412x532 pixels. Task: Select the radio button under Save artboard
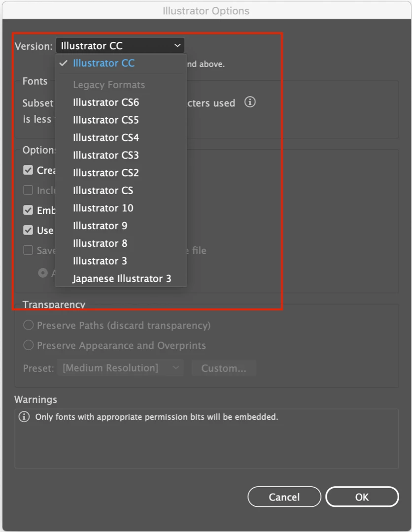pyautogui.click(x=43, y=272)
